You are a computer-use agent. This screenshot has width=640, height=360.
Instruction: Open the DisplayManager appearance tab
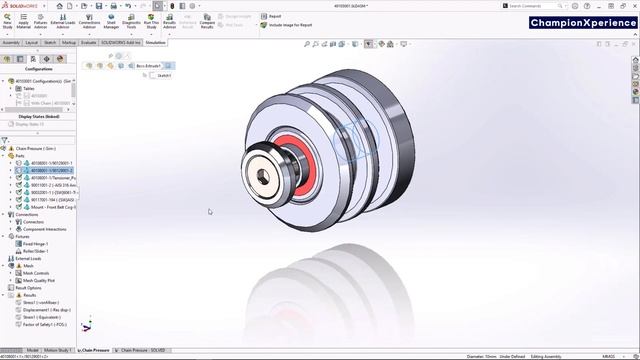60,59
